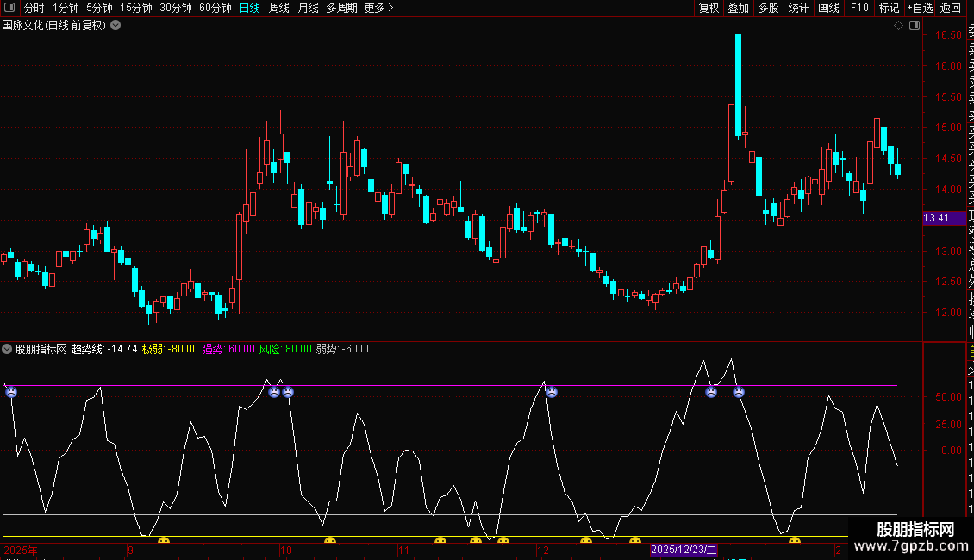Click the diamond icon above the price axis

click(x=899, y=26)
